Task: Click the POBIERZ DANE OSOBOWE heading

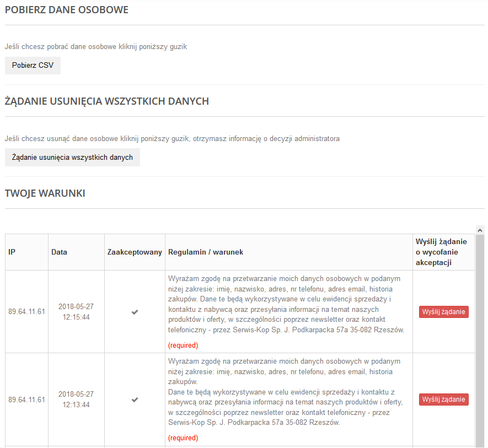Action: click(x=67, y=10)
